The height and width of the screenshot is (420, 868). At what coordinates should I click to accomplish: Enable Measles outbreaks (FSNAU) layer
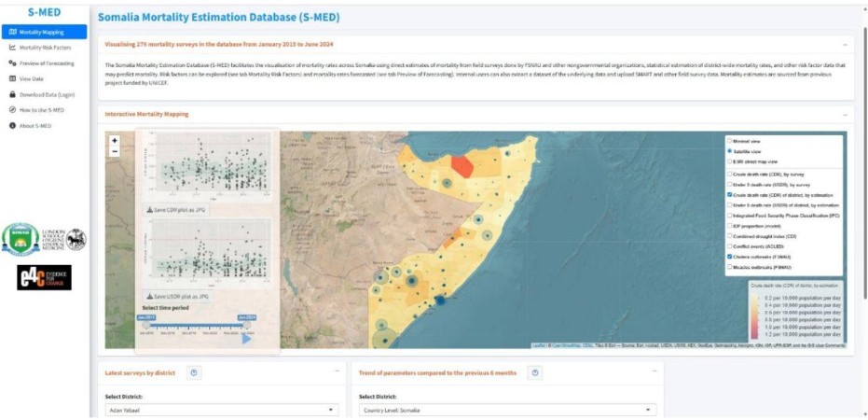pyautogui.click(x=730, y=267)
